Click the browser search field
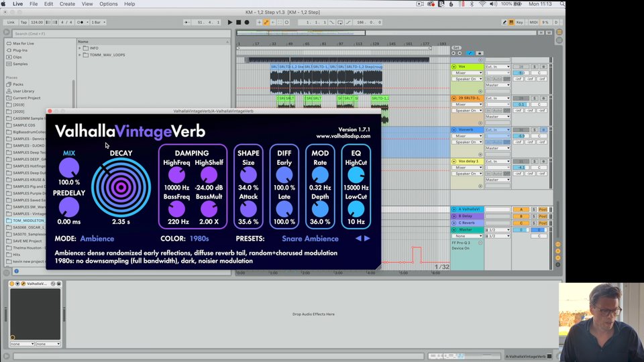Screen dimensions: 644x362 (121, 34)
